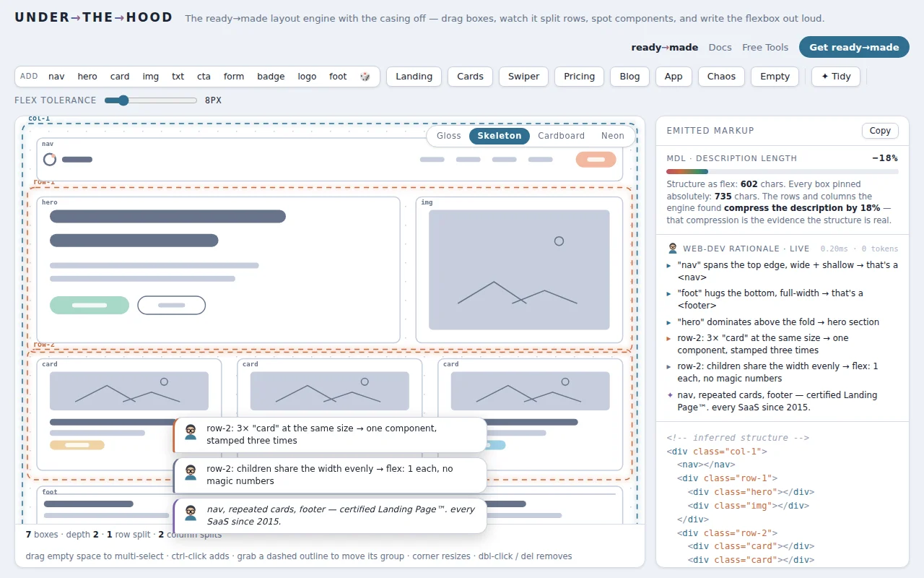Click the avatar icon beside WEB-DEV RATIONALE

672,249
